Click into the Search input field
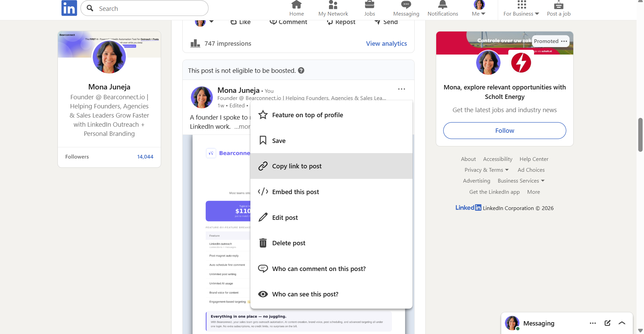 coord(149,8)
